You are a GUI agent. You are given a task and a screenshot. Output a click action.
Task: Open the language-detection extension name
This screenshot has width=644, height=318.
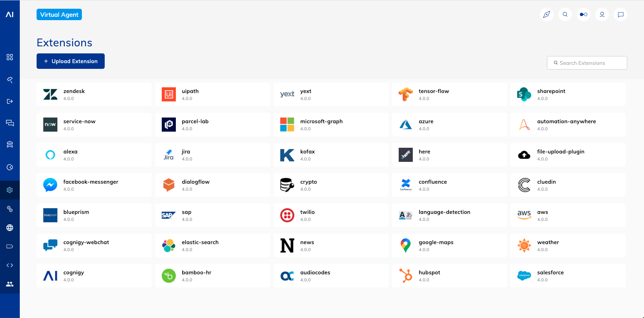(444, 212)
